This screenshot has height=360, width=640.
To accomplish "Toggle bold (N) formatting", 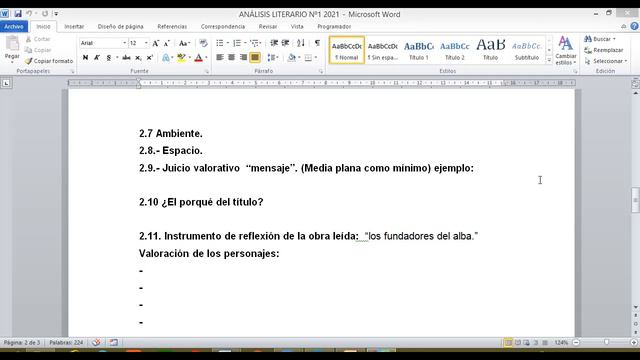I will (85, 58).
